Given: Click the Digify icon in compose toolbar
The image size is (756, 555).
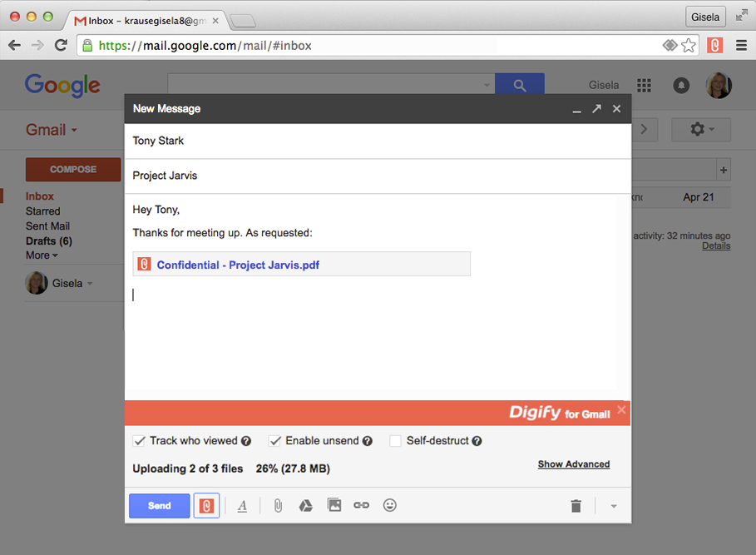Looking at the screenshot, I should pyautogui.click(x=206, y=505).
